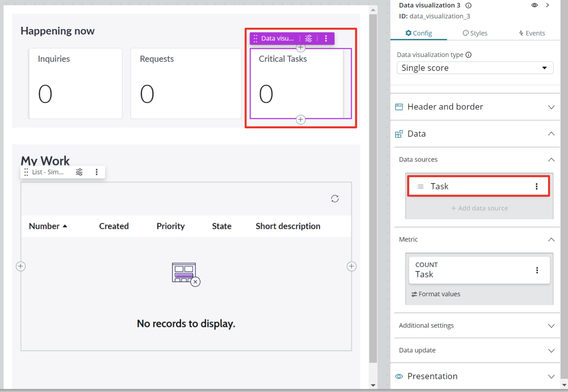Click ID data_visualization_3 text

(435, 16)
